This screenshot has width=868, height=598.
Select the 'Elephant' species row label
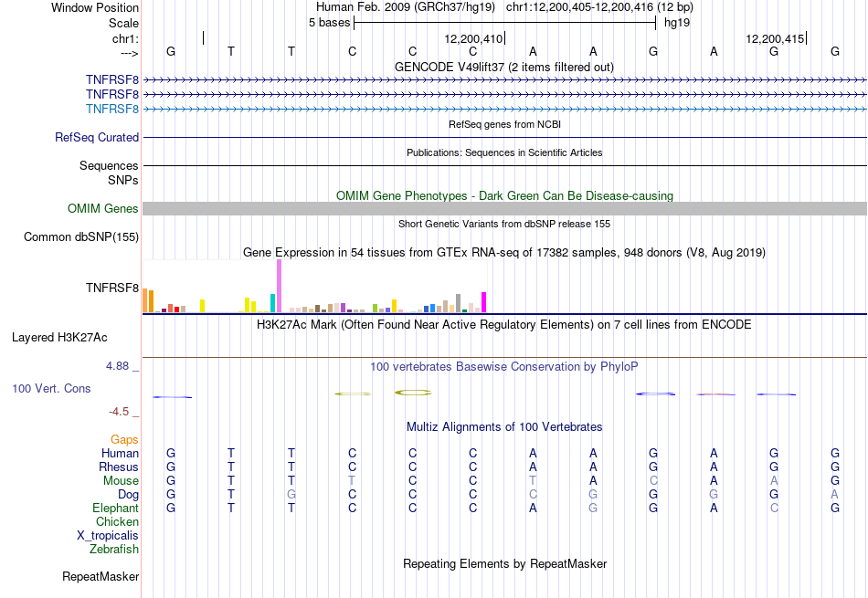(x=116, y=508)
